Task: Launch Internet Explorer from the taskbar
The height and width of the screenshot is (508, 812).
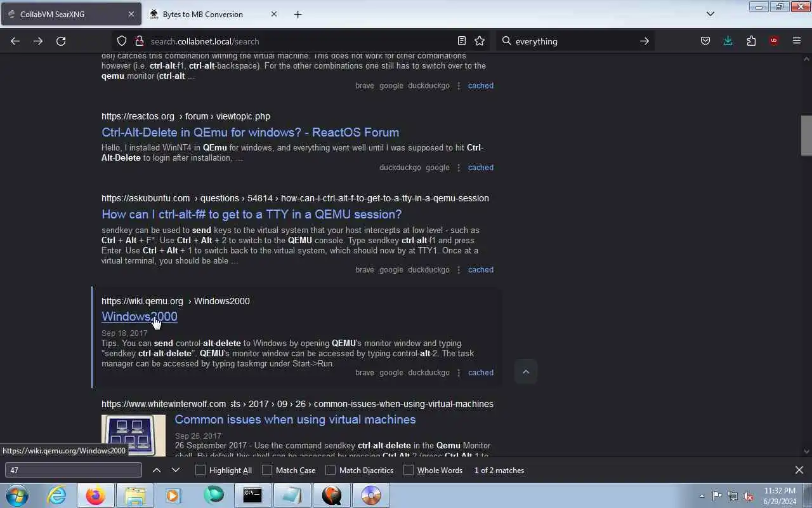Action: pyautogui.click(x=57, y=495)
